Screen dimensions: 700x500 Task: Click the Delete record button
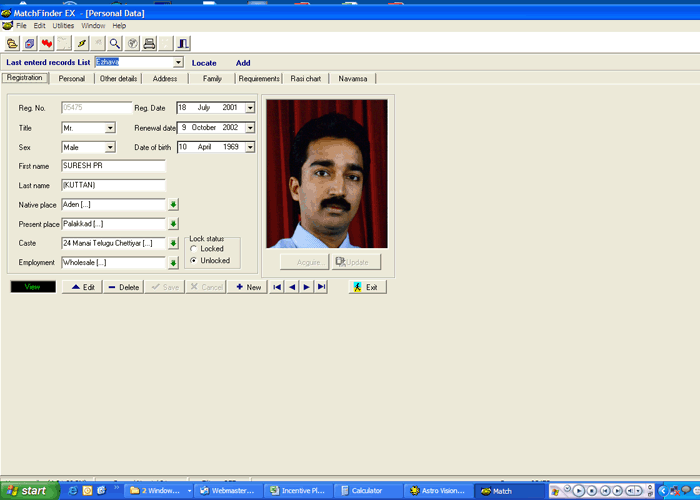click(124, 287)
